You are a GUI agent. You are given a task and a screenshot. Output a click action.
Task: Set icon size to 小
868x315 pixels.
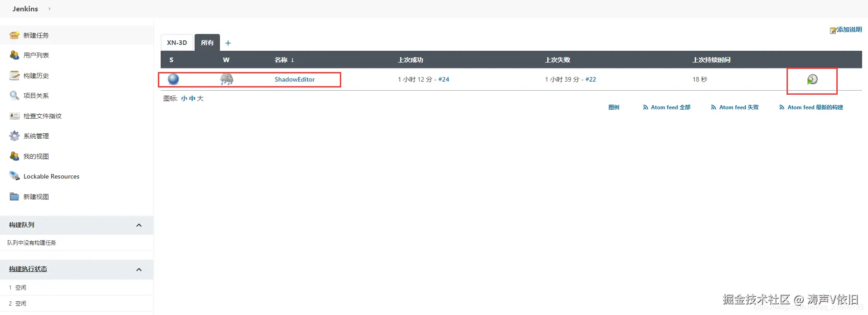tap(184, 98)
